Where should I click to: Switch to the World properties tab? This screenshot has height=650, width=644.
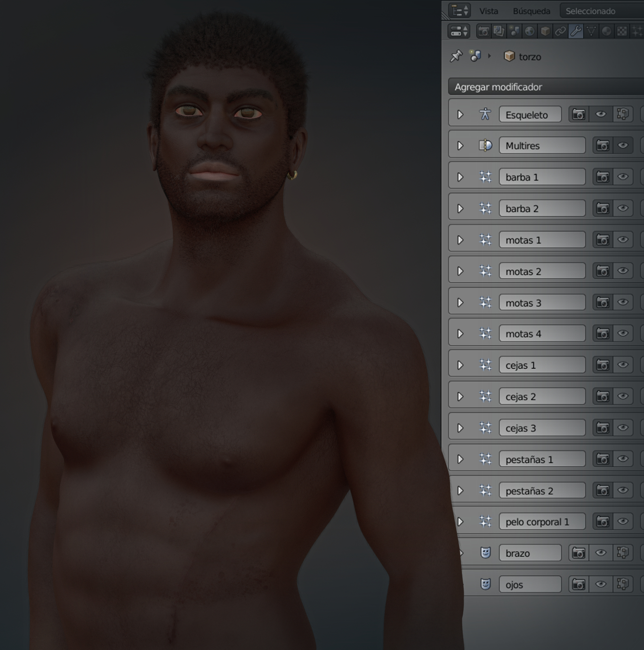(x=530, y=32)
